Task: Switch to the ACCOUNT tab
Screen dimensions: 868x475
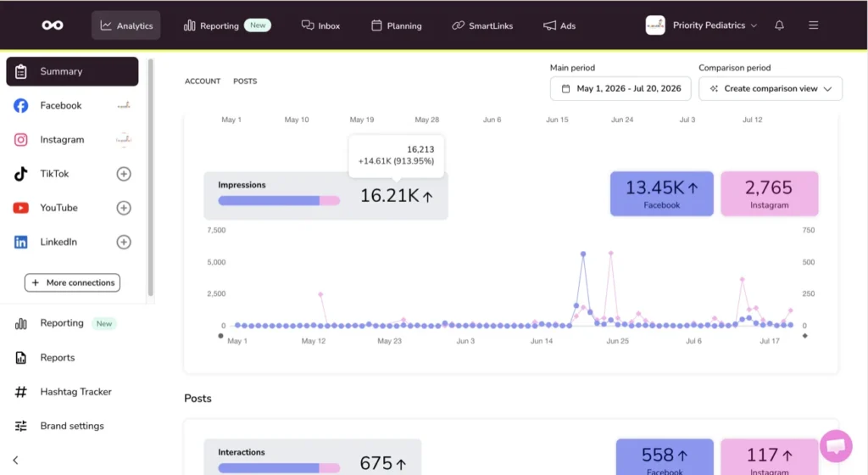Action: tap(203, 81)
